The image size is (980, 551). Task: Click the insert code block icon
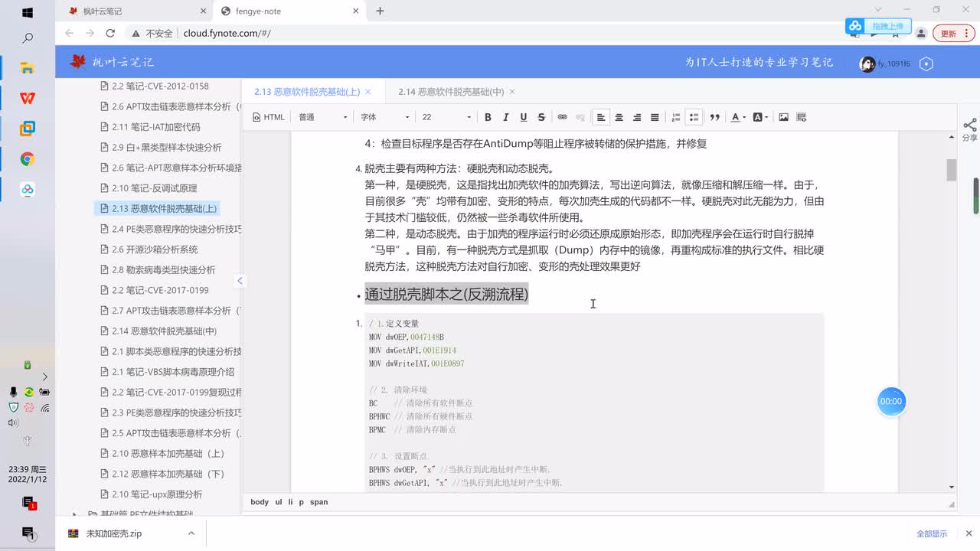(x=802, y=117)
